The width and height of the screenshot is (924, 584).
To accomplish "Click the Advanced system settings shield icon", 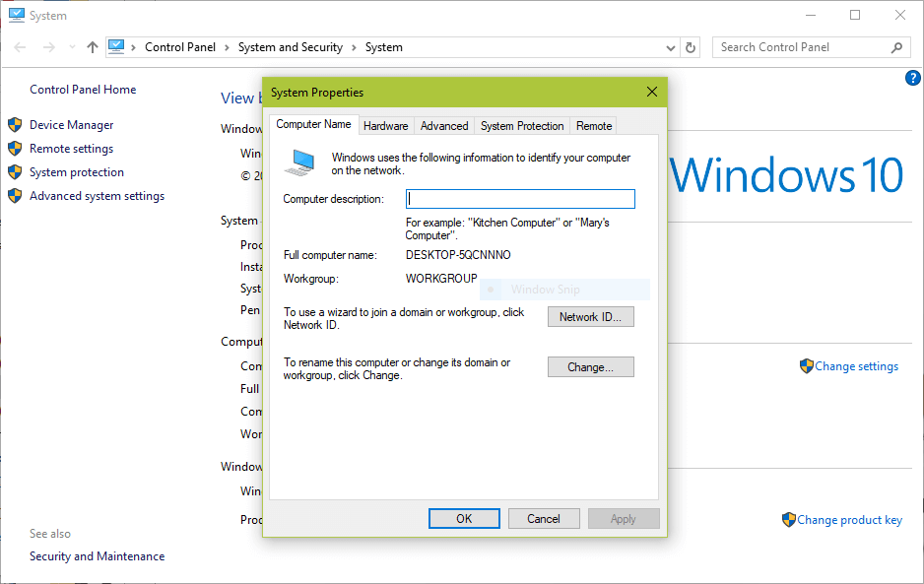I will tap(16, 196).
